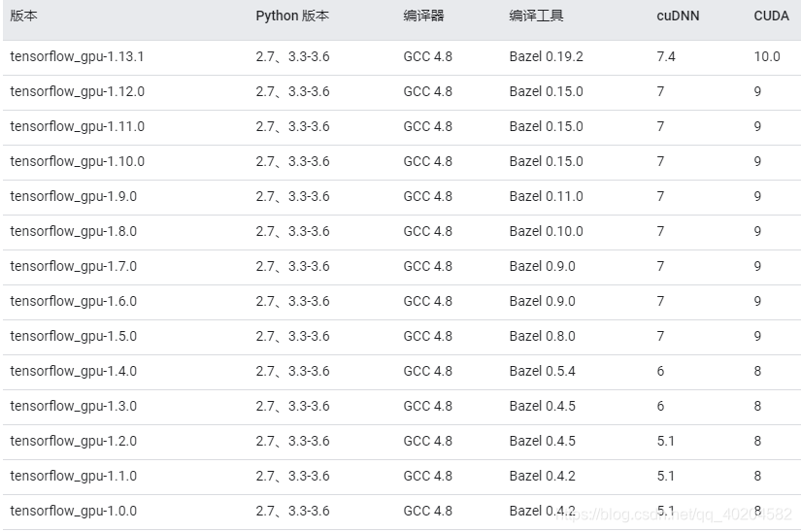Click Bazel 0.9.0 in the 1.7.0 row
This screenshot has height=532, width=801.
point(542,267)
